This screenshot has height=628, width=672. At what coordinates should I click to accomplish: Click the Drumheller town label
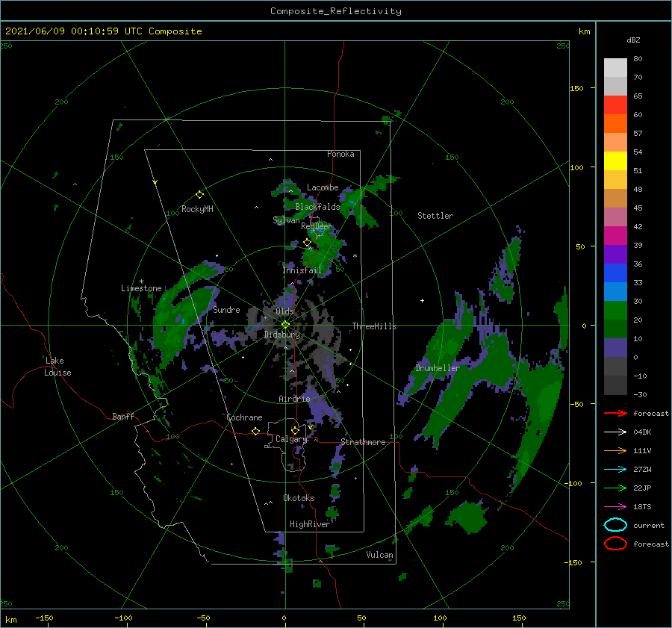tap(438, 368)
